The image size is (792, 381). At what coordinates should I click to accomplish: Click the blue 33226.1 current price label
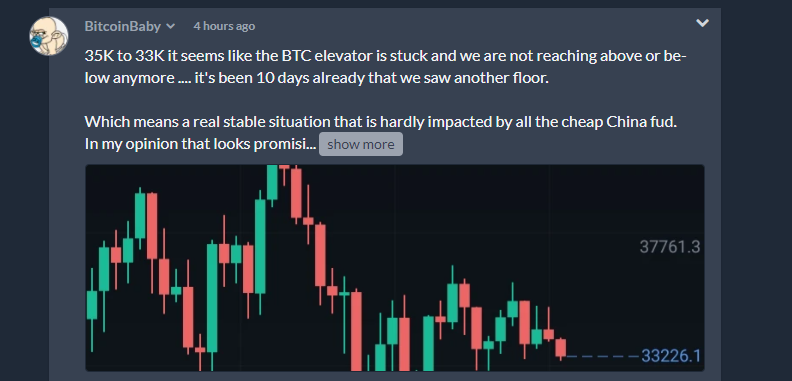pos(671,356)
